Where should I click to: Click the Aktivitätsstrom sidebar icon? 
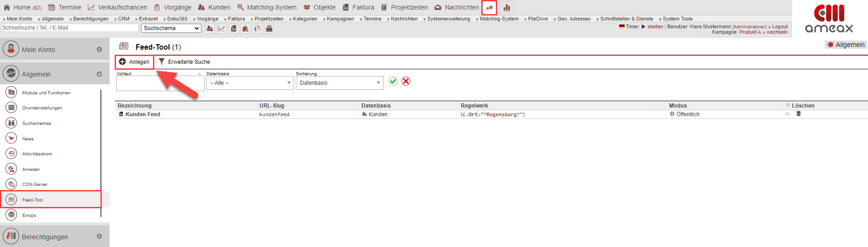11,154
